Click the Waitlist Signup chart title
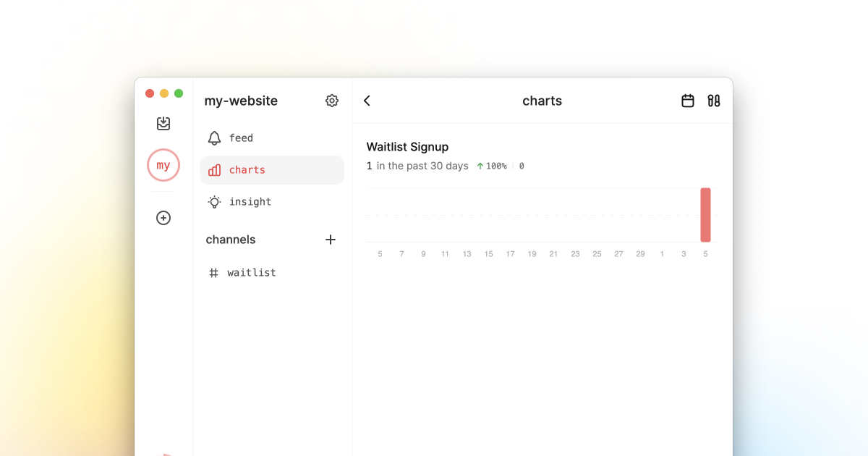Viewport: 868px width, 456px height. [x=407, y=147]
